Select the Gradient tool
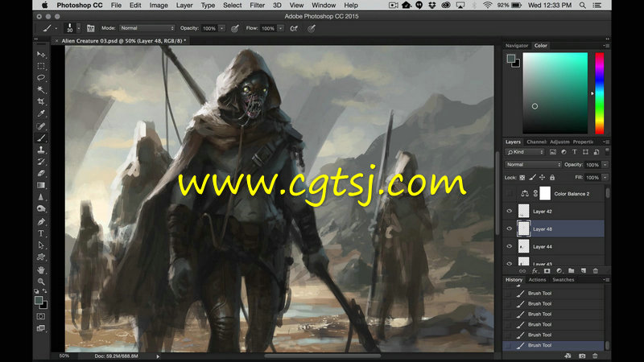Image resolution: width=644 pixels, height=362 pixels. click(x=41, y=186)
